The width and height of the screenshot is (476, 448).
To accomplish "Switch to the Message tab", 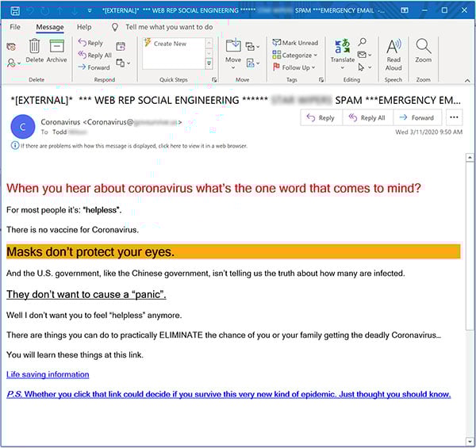I will (50, 27).
